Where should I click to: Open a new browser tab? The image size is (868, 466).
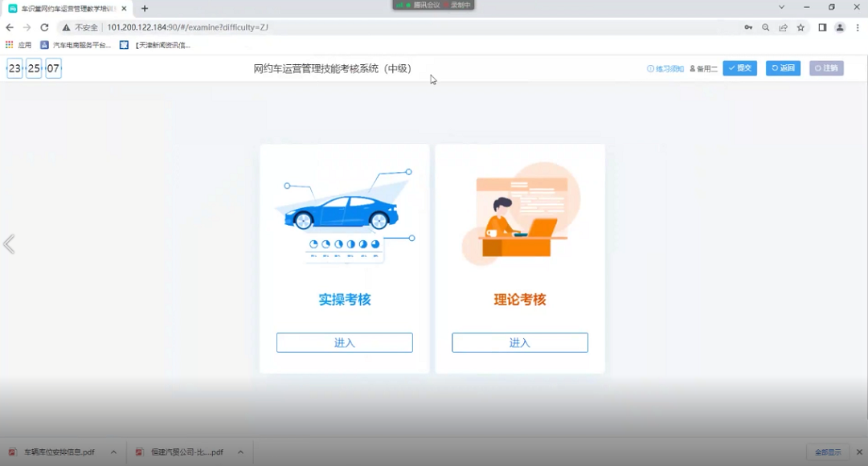(143, 8)
